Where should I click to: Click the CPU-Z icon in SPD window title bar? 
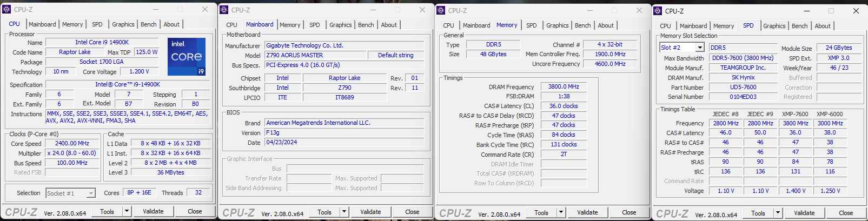click(658, 11)
